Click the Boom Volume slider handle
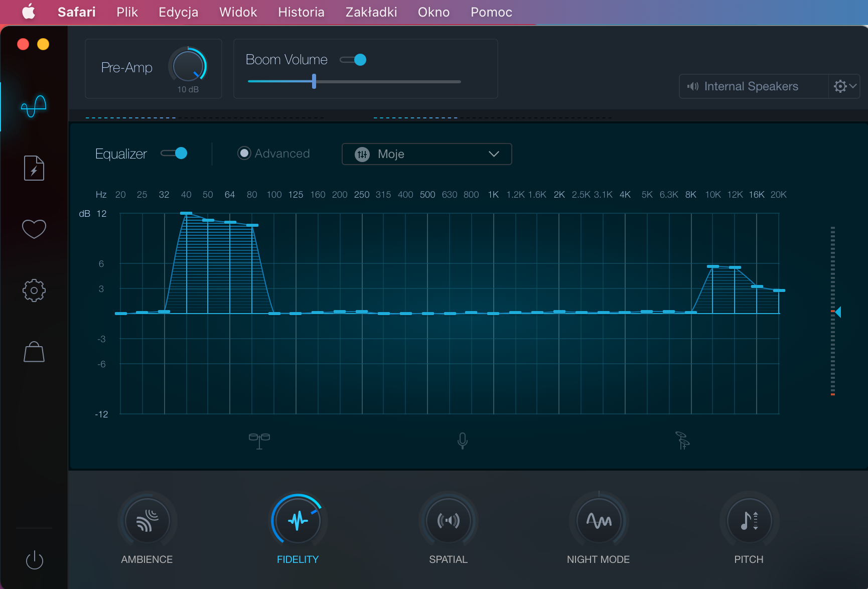The width and height of the screenshot is (868, 589). click(x=314, y=81)
